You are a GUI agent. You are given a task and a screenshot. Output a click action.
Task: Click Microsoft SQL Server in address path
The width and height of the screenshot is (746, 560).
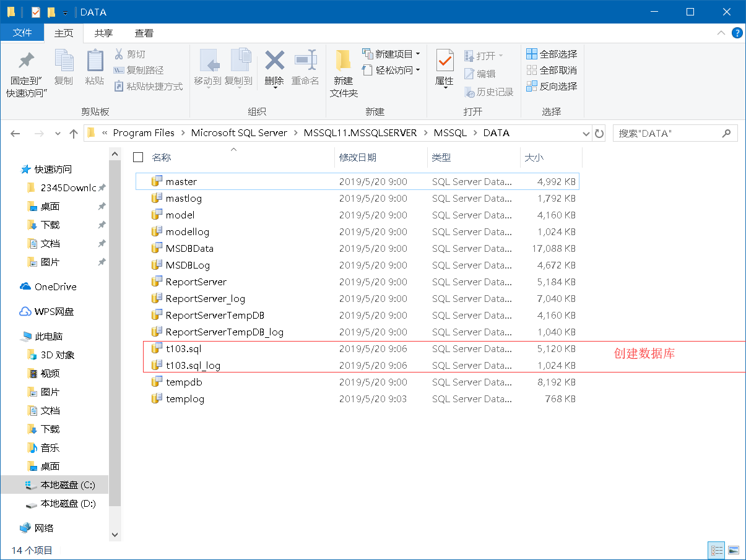pyautogui.click(x=239, y=133)
